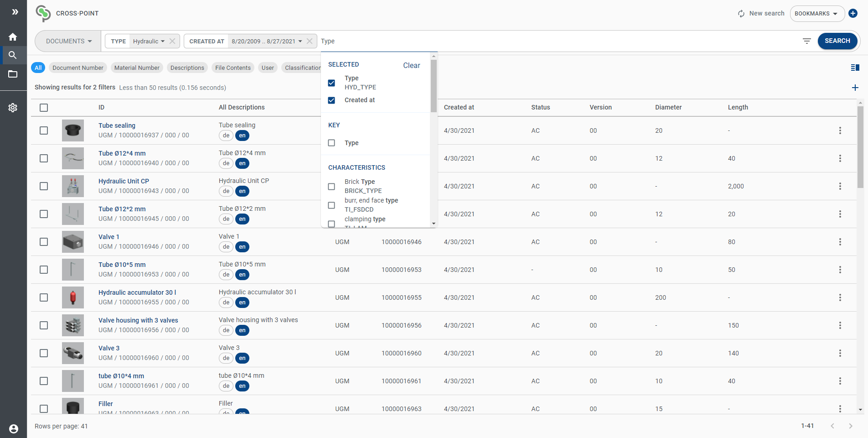868x438 pixels.
Task: Expand the left sidebar with double chevron
Action: pos(15,12)
